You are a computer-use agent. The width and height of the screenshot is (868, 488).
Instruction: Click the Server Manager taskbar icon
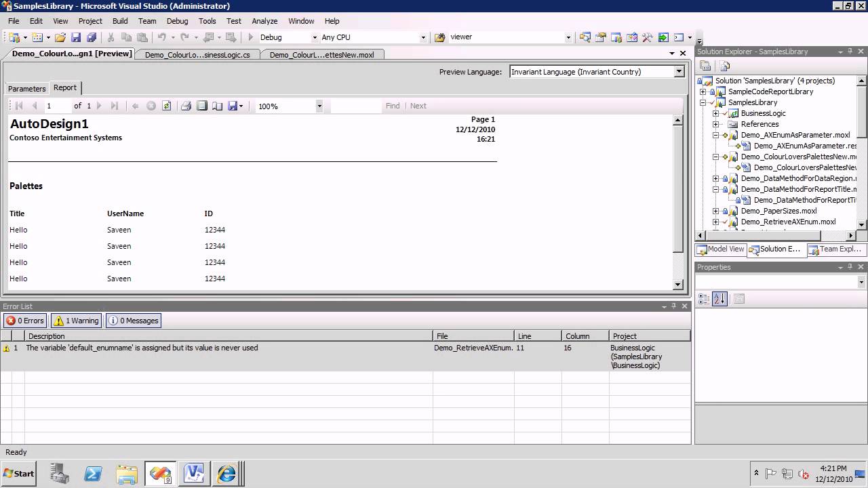60,474
